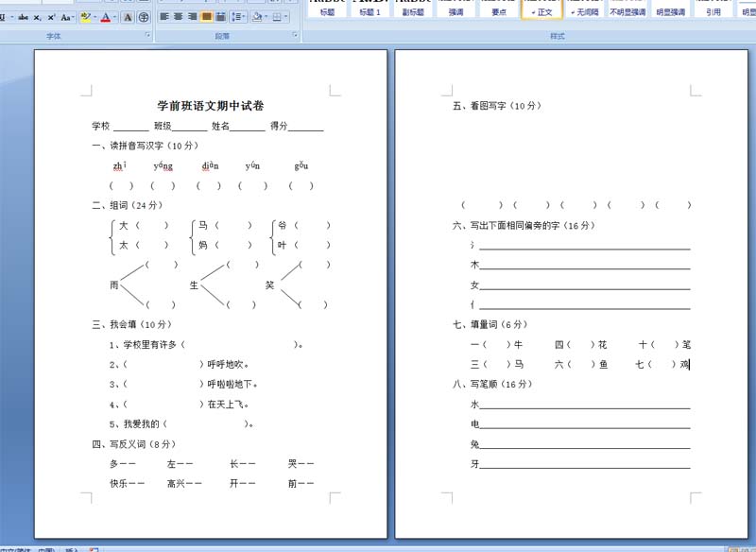Click the character 雨
Screen dimensions: 756x552
pos(114,285)
